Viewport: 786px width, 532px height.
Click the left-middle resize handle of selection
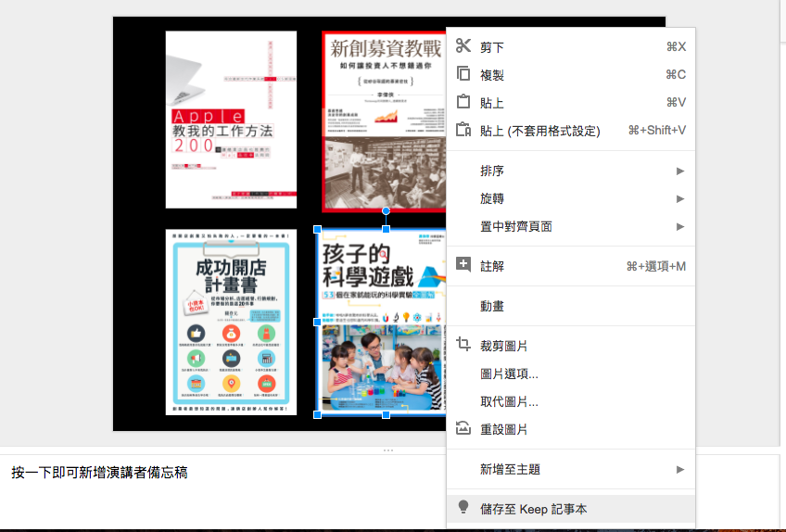[317, 322]
